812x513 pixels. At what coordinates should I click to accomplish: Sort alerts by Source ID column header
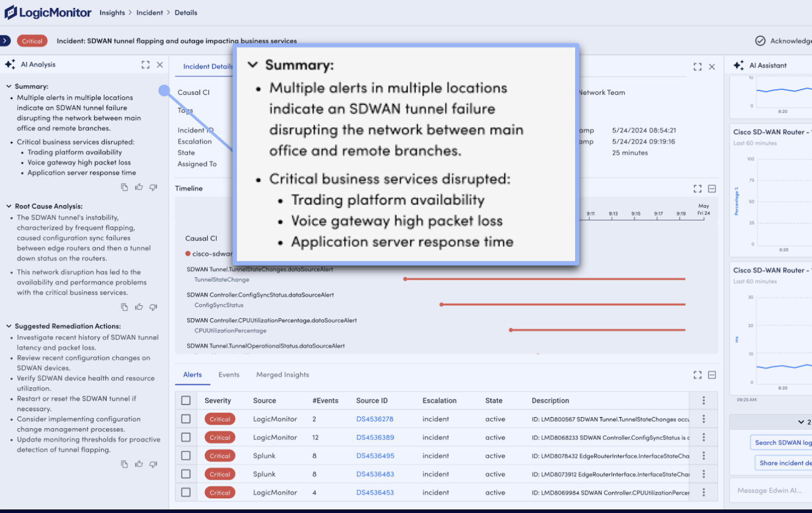[371, 400]
